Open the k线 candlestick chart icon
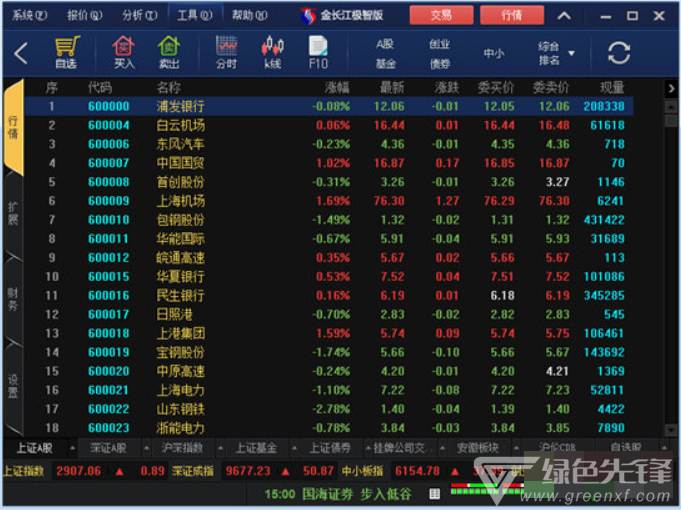This screenshot has height=510, width=681. click(272, 53)
